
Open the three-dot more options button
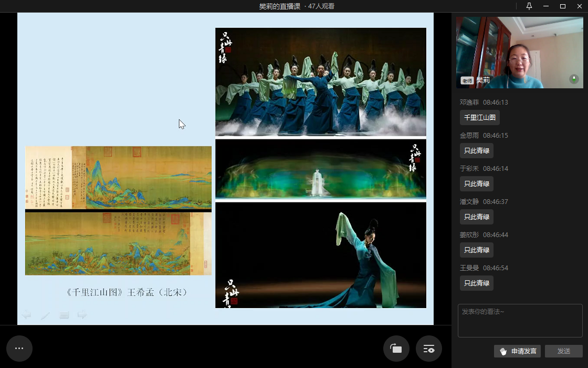(x=19, y=349)
